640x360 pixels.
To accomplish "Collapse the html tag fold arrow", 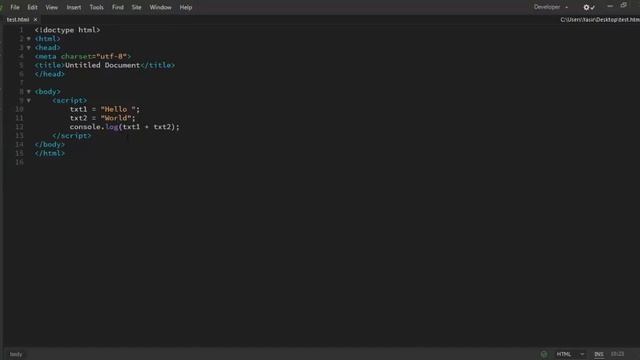I will click(x=29, y=39).
